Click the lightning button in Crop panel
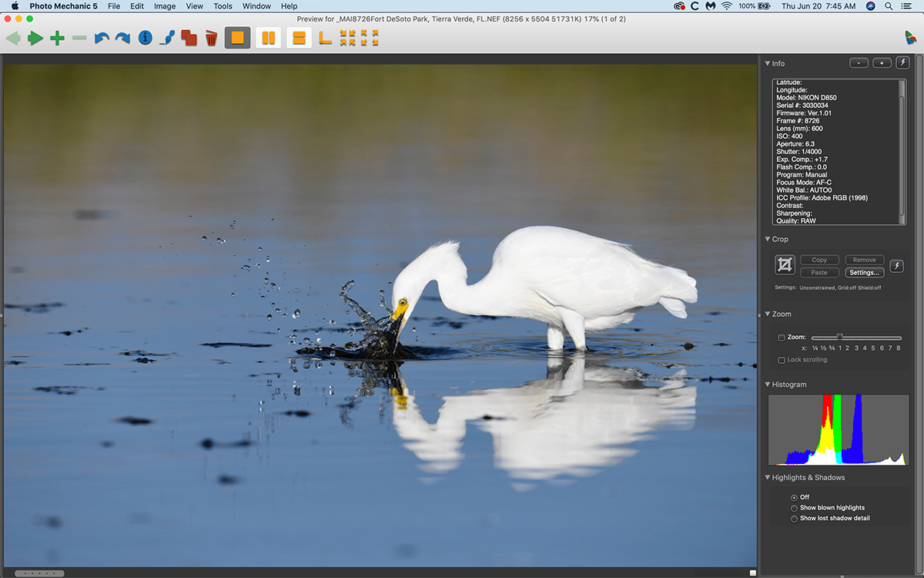The width and height of the screenshot is (924, 578). click(x=896, y=266)
